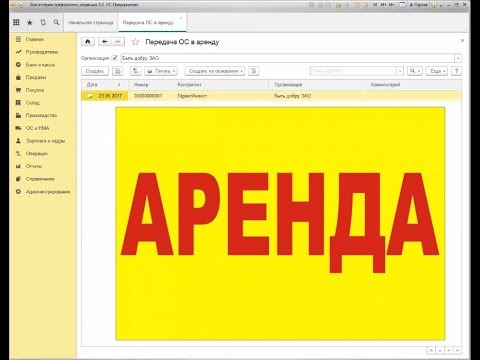Open the Покупки section
The height and width of the screenshot is (360, 480).
click(x=35, y=90)
